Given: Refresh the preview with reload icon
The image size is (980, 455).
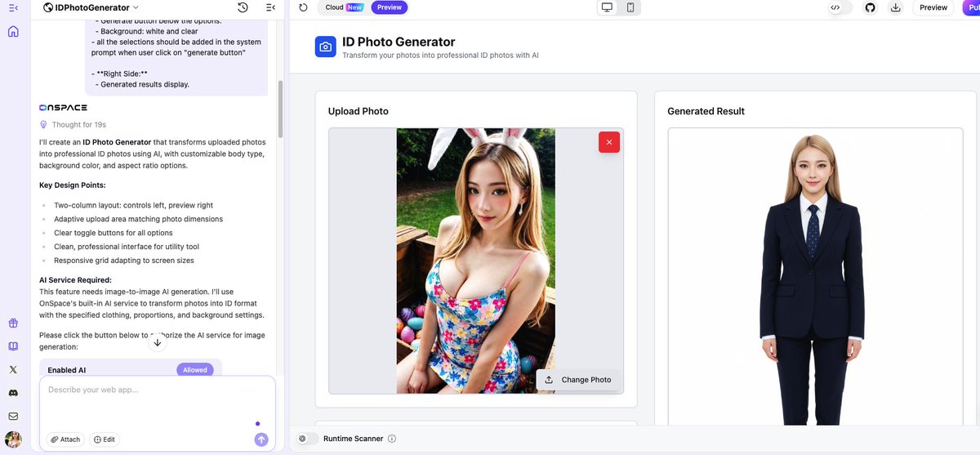Looking at the screenshot, I should pos(303,7).
